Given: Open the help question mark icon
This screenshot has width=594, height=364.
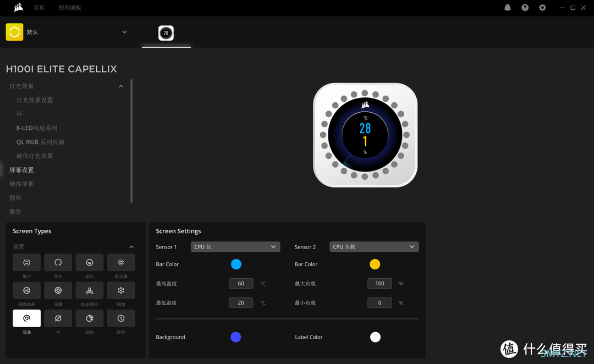Looking at the screenshot, I should [x=525, y=8].
